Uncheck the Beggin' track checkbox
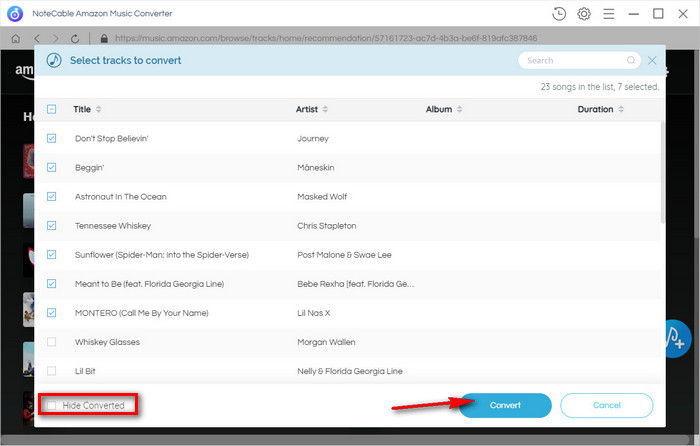 coord(51,167)
